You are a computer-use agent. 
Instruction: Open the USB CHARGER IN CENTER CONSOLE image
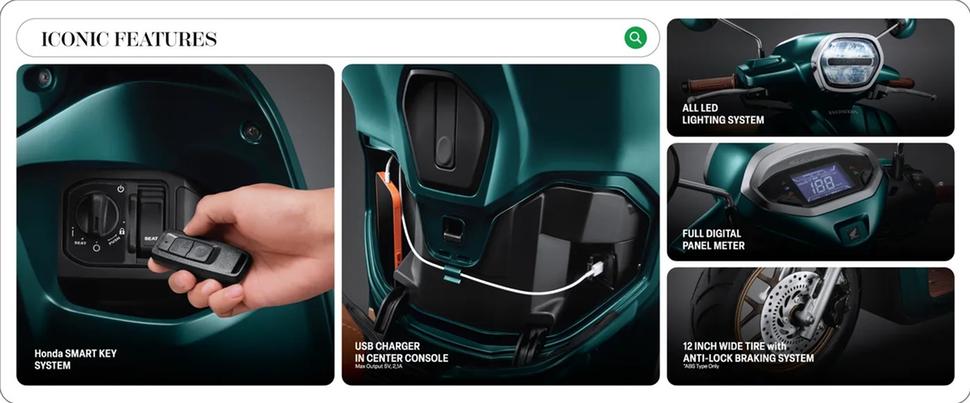(500, 225)
